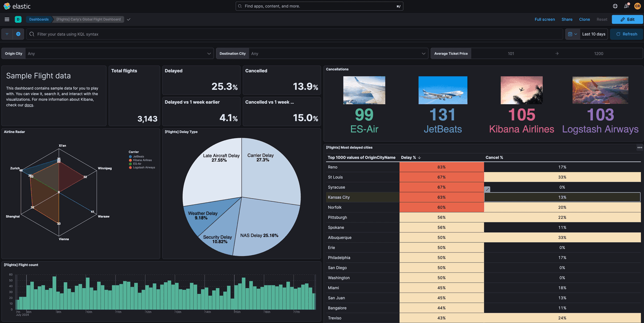Click the Average Ticket Price lower bound field

point(510,53)
